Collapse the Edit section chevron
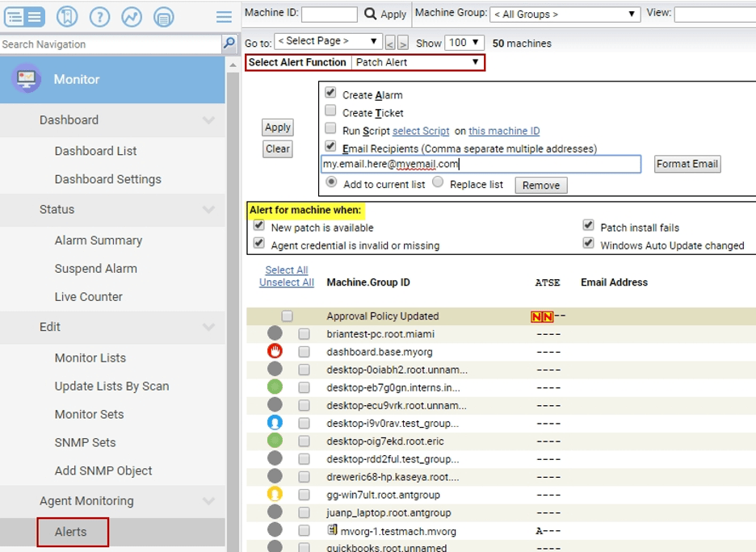The width and height of the screenshot is (756, 552). (208, 327)
